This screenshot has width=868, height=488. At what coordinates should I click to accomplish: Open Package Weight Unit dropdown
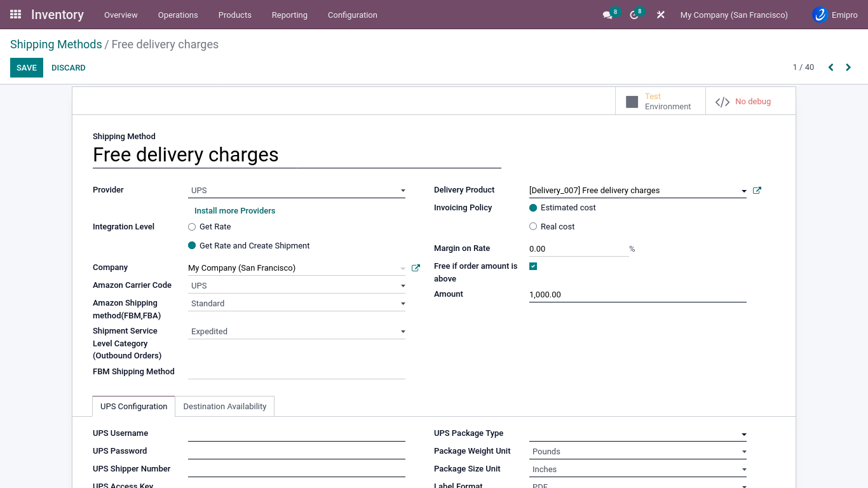638,452
